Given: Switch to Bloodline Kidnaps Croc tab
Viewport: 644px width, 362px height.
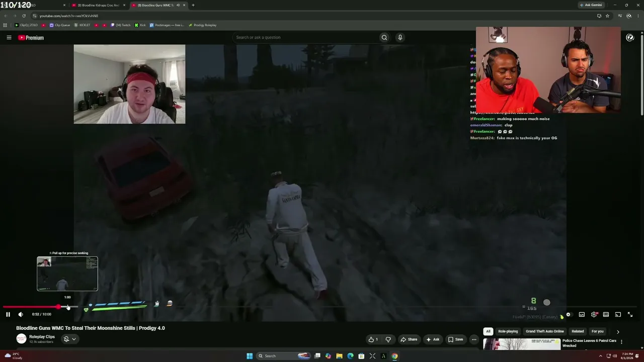Looking at the screenshot, I should coord(99,5).
